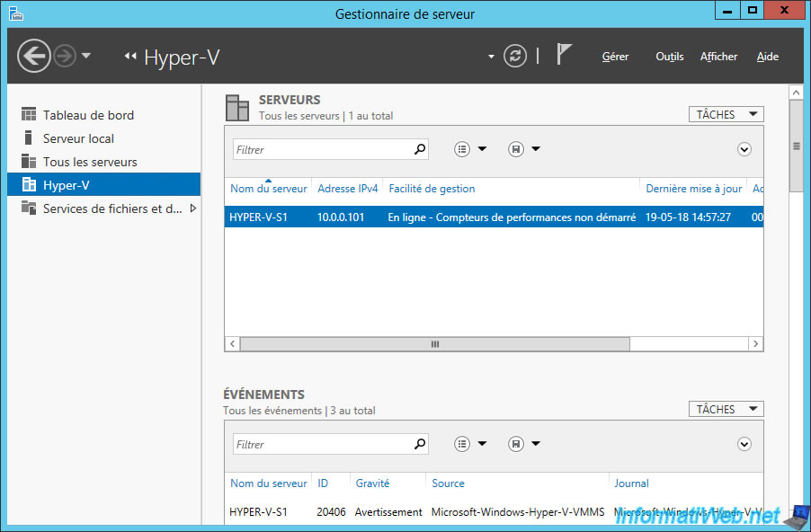
Task: Open the dropdown arrow beside refresh icon
Action: [x=491, y=57]
